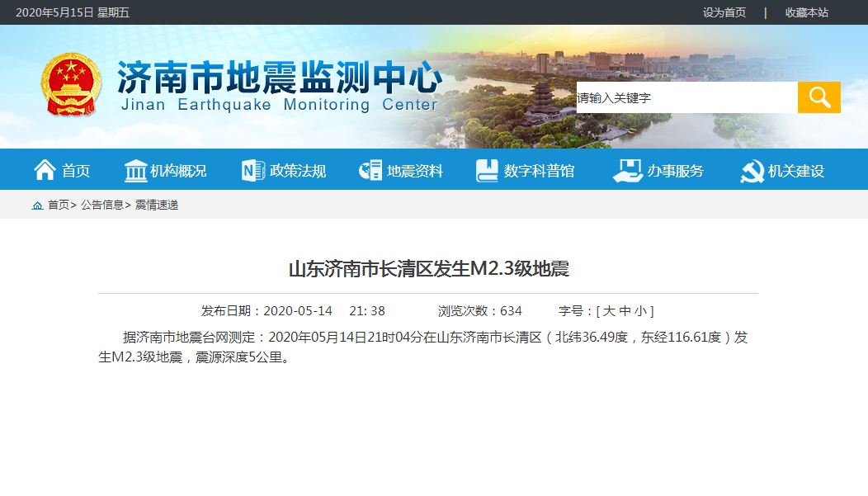Image resolution: width=868 pixels, height=496 pixels.
Task: Click the hand-and-monitor icon for 办事服务
Action: pyautogui.click(x=627, y=171)
